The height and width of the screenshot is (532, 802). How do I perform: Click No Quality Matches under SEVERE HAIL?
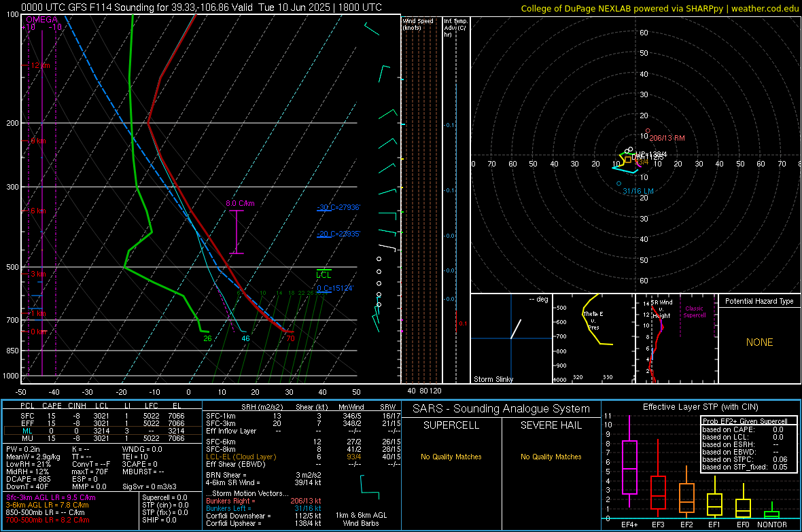click(551, 457)
